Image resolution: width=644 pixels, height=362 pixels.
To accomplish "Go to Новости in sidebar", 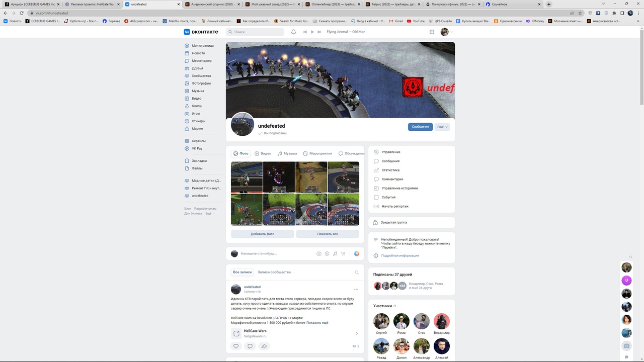I will (x=199, y=53).
